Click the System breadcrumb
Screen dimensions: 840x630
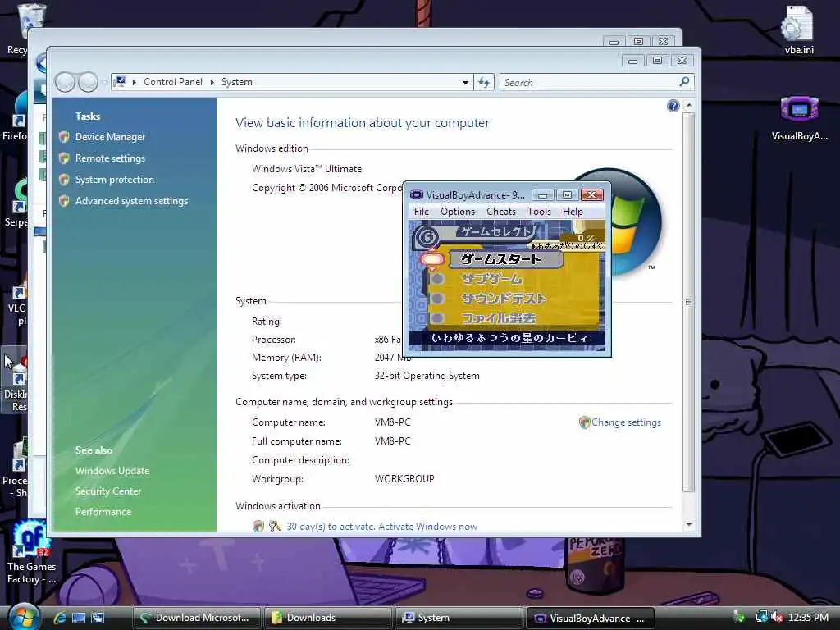(237, 82)
